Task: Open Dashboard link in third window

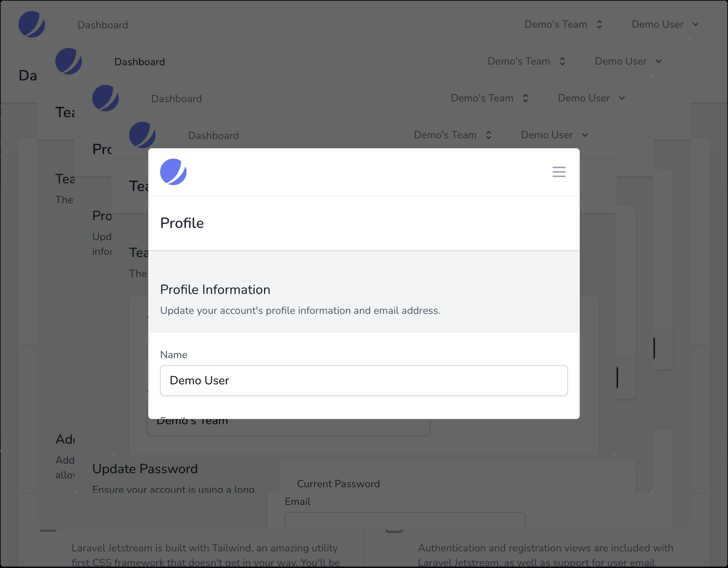Action: pos(177,99)
